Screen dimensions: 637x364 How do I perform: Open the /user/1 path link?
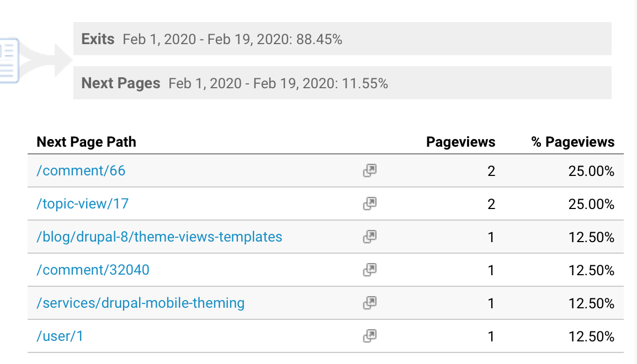click(x=60, y=336)
